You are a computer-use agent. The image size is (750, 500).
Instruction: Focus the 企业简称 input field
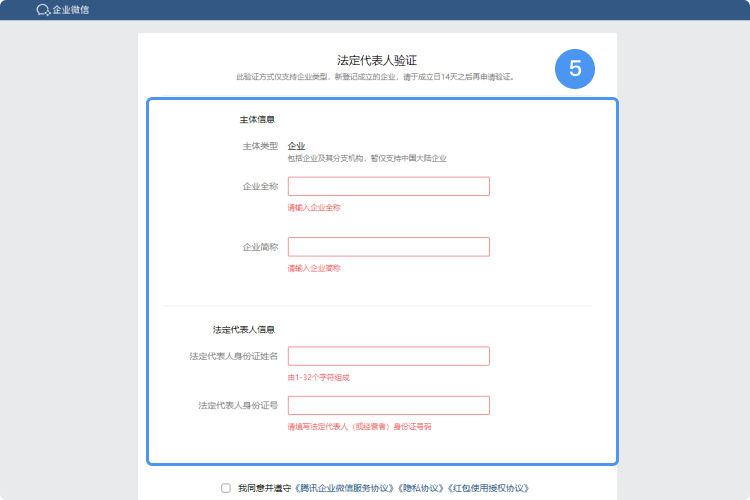tap(388, 246)
